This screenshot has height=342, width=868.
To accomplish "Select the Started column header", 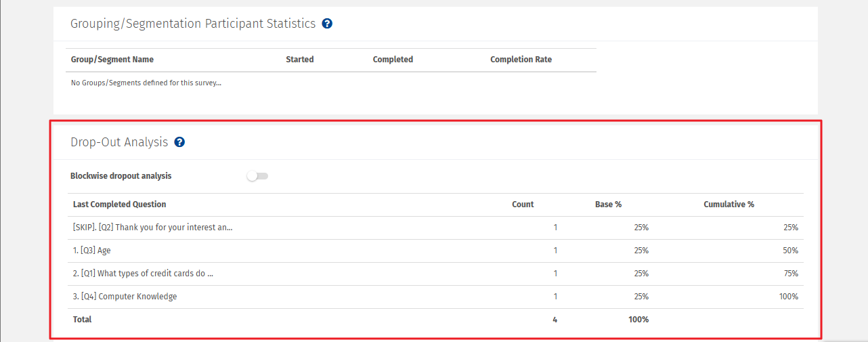I will coord(299,60).
